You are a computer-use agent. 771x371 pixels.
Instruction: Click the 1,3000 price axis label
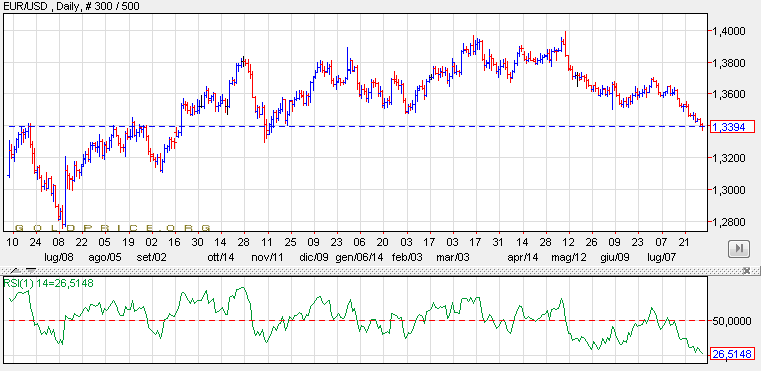[x=729, y=190]
